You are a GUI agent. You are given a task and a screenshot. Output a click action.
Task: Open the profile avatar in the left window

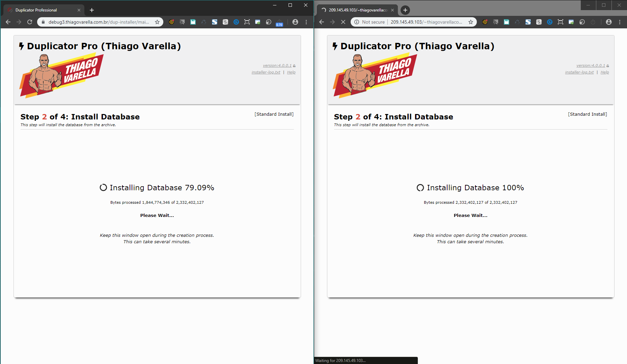point(295,22)
